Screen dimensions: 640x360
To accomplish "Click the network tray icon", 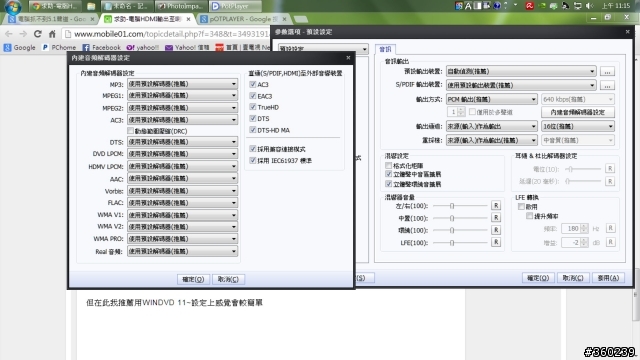I will pos(578,6).
